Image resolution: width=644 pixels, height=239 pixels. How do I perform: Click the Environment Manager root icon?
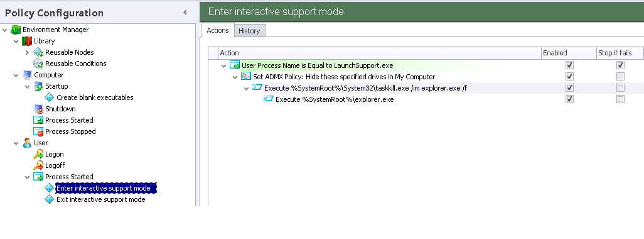(x=16, y=30)
